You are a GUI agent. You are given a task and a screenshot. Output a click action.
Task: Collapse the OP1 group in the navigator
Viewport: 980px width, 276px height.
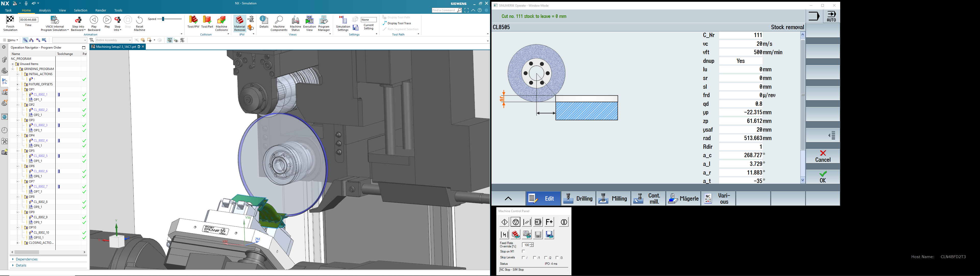(x=18, y=90)
